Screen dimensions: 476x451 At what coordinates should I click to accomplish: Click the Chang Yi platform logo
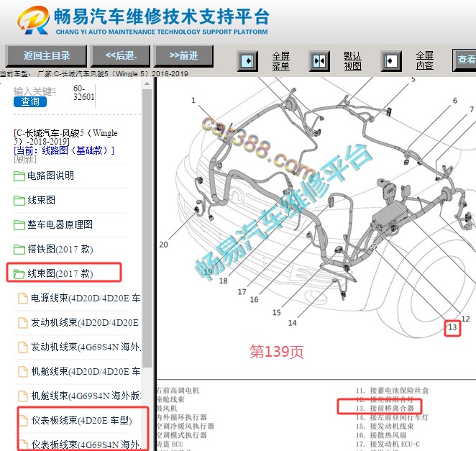point(33,20)
